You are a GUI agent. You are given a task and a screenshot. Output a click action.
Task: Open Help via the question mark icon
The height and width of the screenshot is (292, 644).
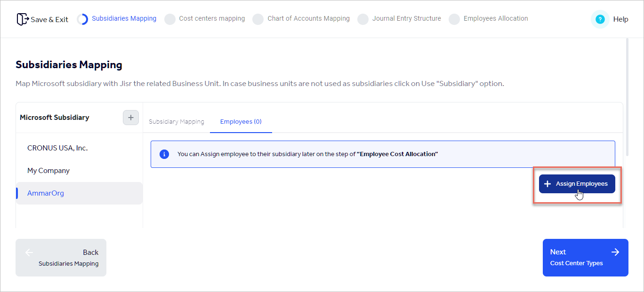click(599, 19)
